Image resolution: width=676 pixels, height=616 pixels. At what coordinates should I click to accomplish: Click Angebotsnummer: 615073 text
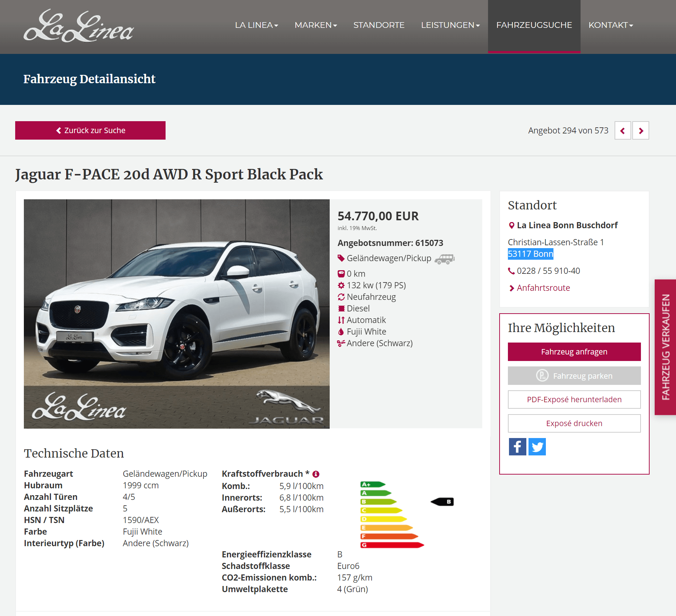[390, 243]
